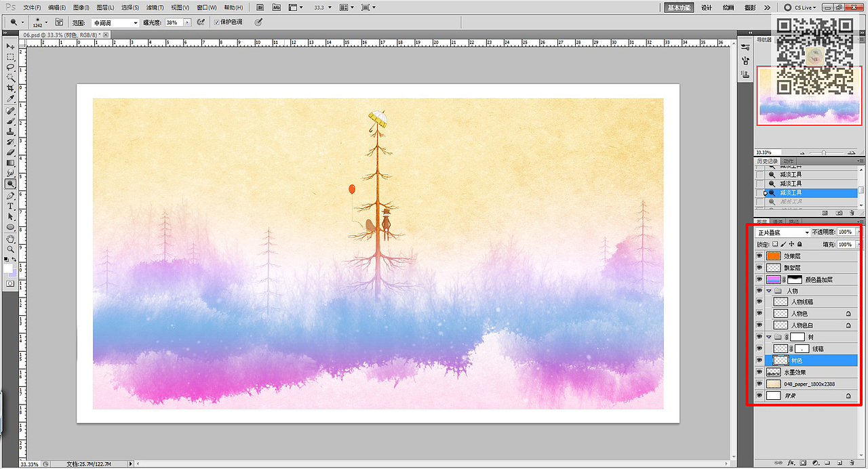Collapse the 树 layer group
The width and height of the screenshot is (868, 469).
pos(769,337)
